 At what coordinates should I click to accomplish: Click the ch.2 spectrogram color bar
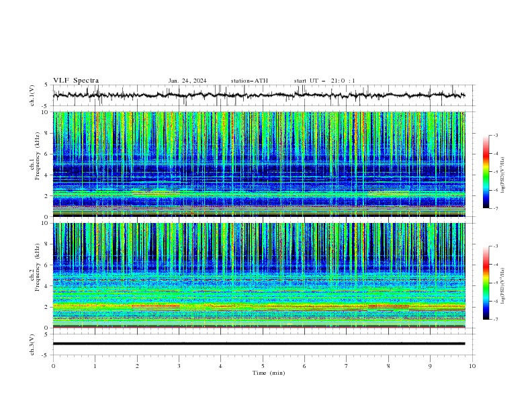(486, 283)
